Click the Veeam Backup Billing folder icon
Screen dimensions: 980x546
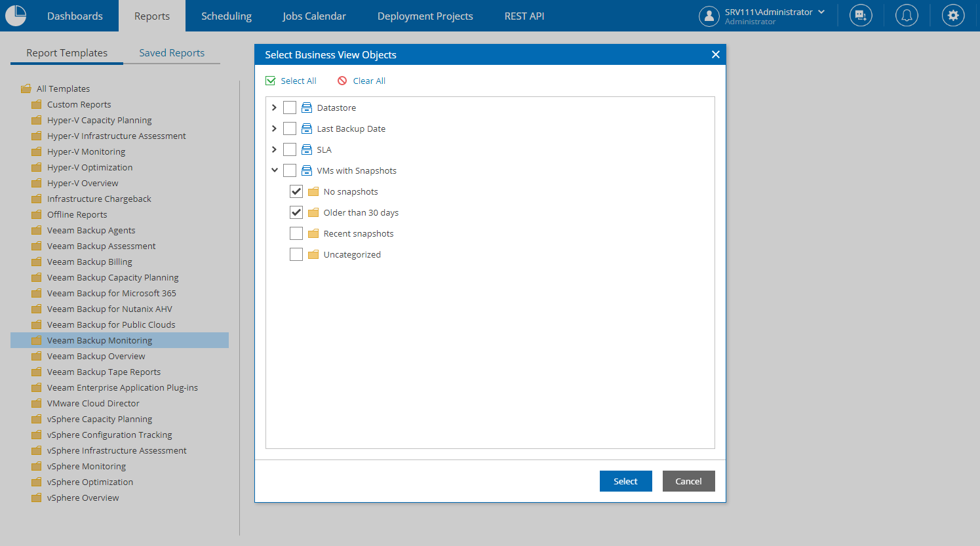coord(37,262)
